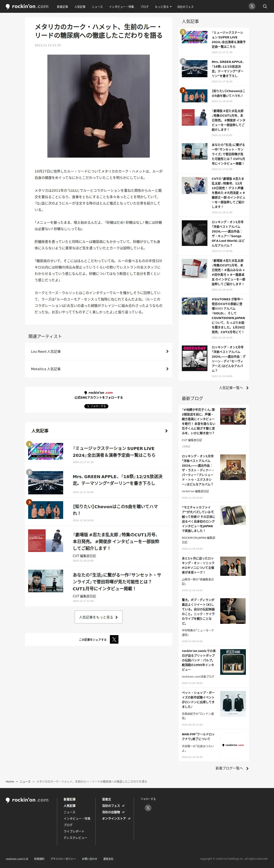Click the X follow button under 公式SNSアカウント
Screen dimensions: 274x868
point(96,406)
